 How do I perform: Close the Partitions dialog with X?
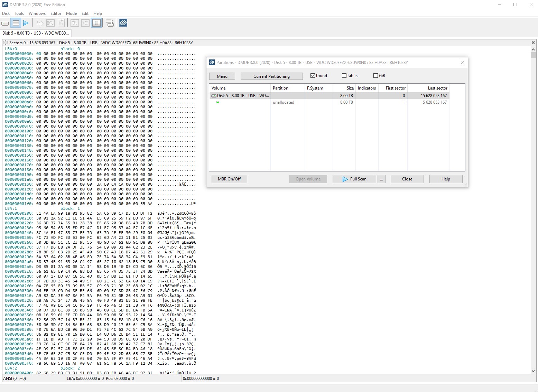(463, 62)
